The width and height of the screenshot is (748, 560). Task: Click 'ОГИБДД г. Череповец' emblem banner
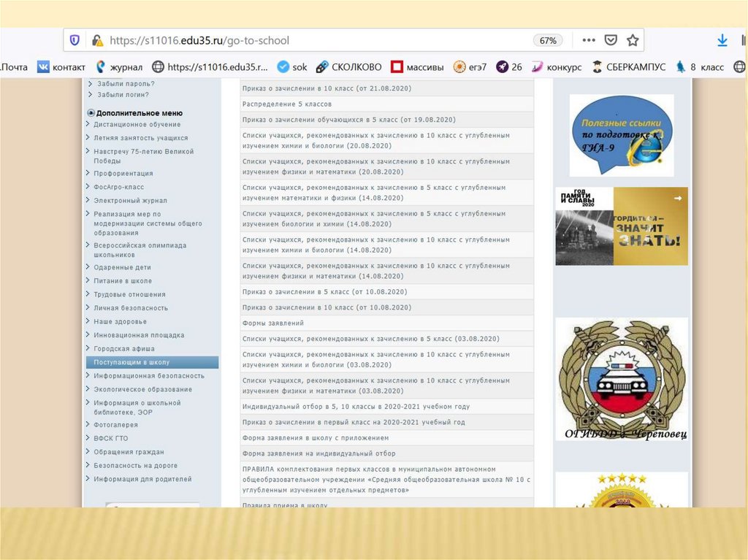(x=622, y=379)
